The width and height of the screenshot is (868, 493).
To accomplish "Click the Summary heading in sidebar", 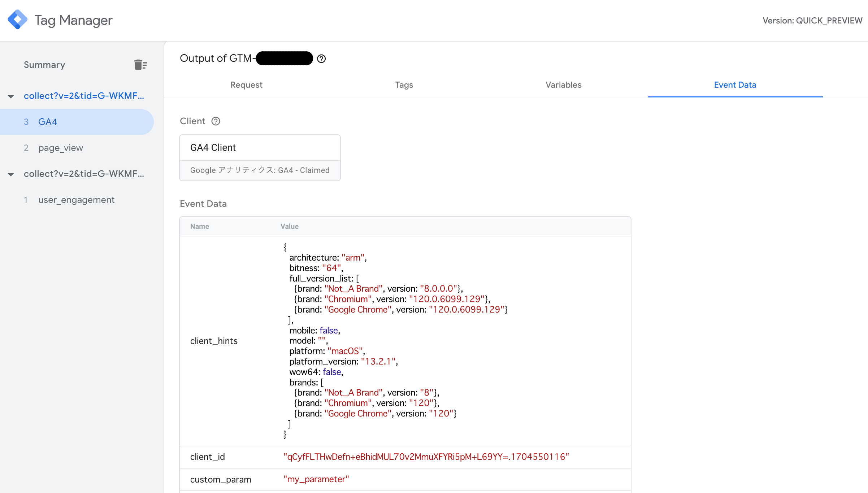I will point(44,65).
